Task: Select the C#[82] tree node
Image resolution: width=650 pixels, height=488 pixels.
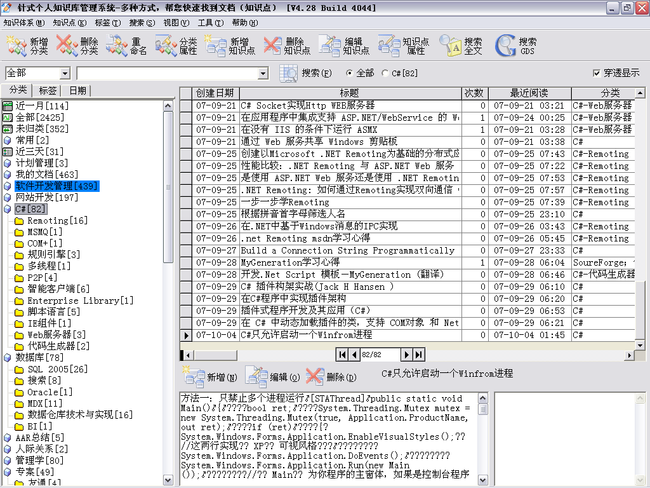Action: pyautogui.click(x=31, y=209)
